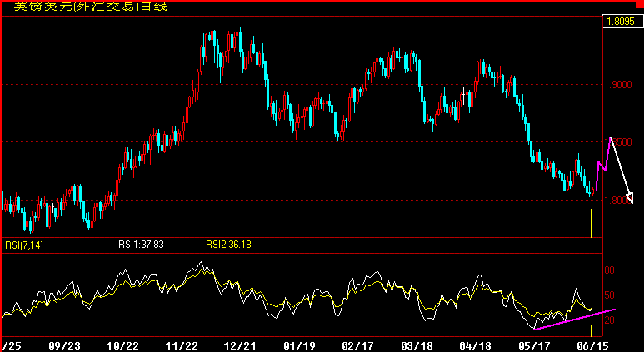Select the magenta price projection line
The width and height of the screenshot is (644, 352).
coord(603,164)
